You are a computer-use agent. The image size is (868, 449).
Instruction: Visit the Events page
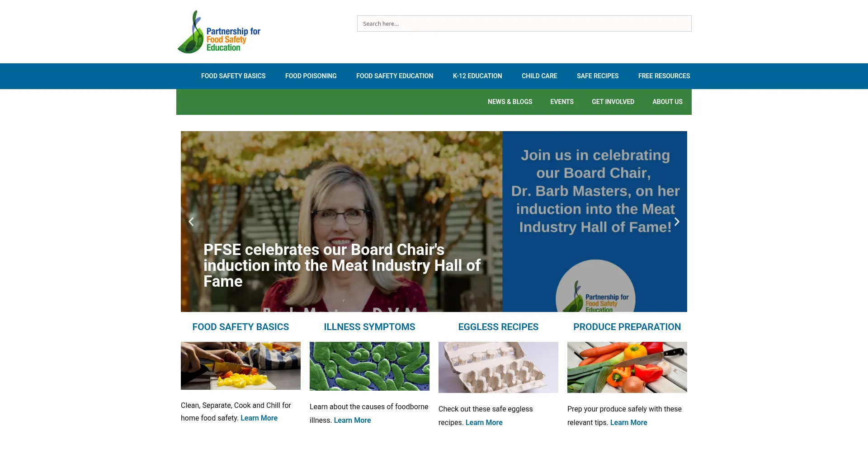point(562,102)
